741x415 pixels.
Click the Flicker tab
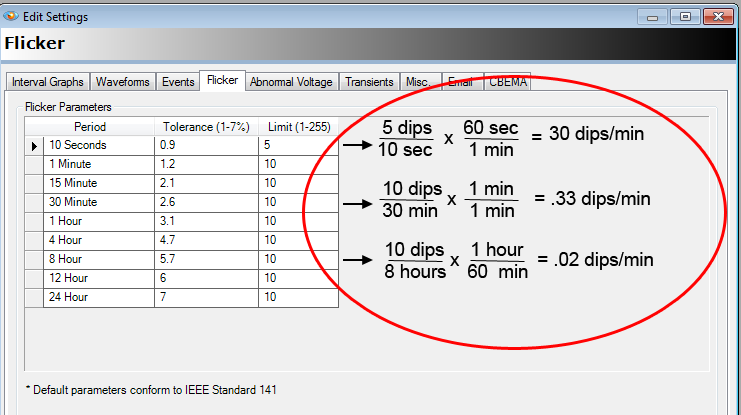pos(222,80)
